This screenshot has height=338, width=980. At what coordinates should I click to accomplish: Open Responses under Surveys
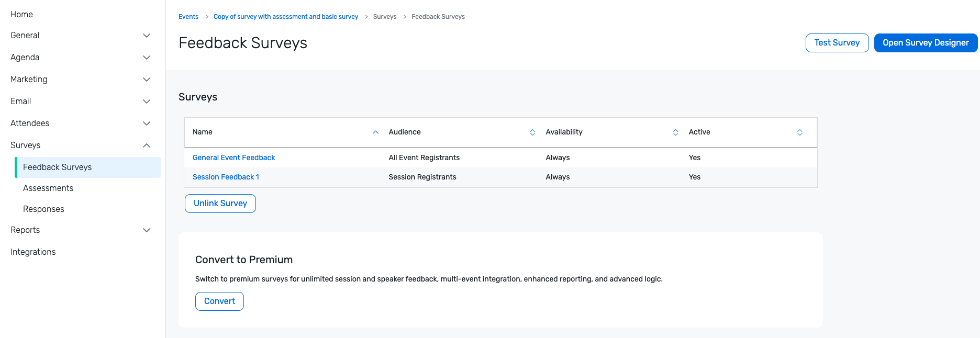(x=43, y=209)
